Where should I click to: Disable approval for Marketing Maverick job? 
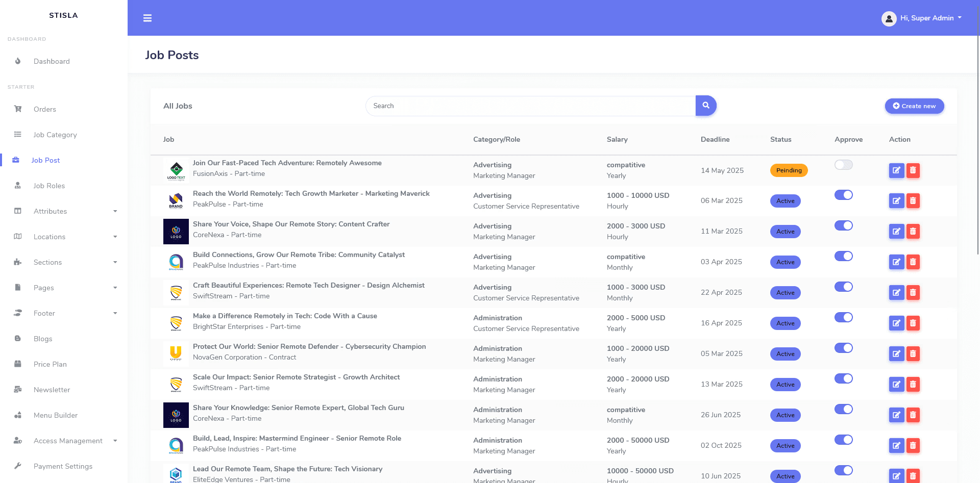pos(843,195)
